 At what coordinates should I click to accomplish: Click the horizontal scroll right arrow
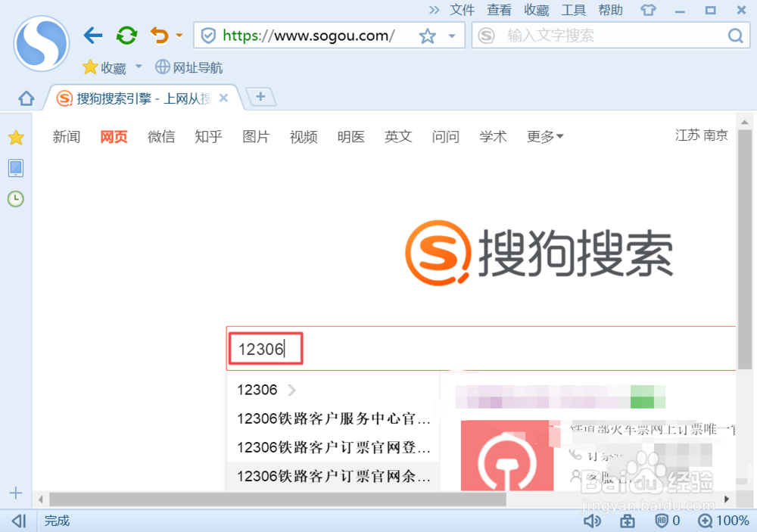tap(727, 499)
